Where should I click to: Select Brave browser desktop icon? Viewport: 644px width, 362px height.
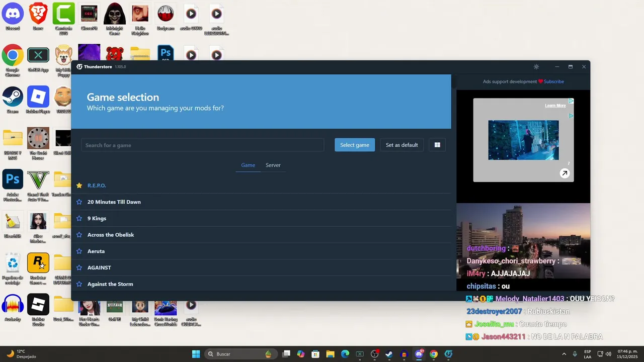38,18
